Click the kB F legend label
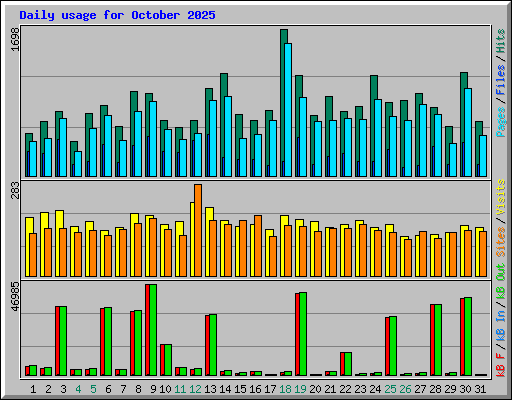This screenshot has height=400, width=512. pos(501,365)
